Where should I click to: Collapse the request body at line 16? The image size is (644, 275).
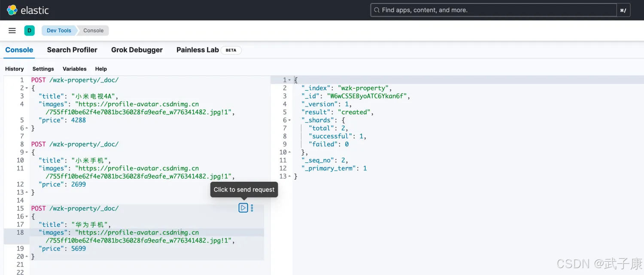[x=27, y=217]
